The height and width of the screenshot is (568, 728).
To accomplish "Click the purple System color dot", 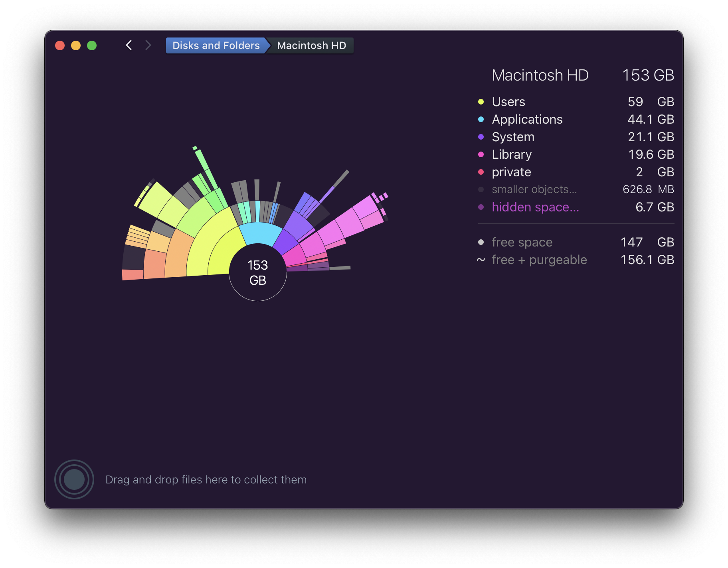I will pyautogui.click(x=481, y=137).
